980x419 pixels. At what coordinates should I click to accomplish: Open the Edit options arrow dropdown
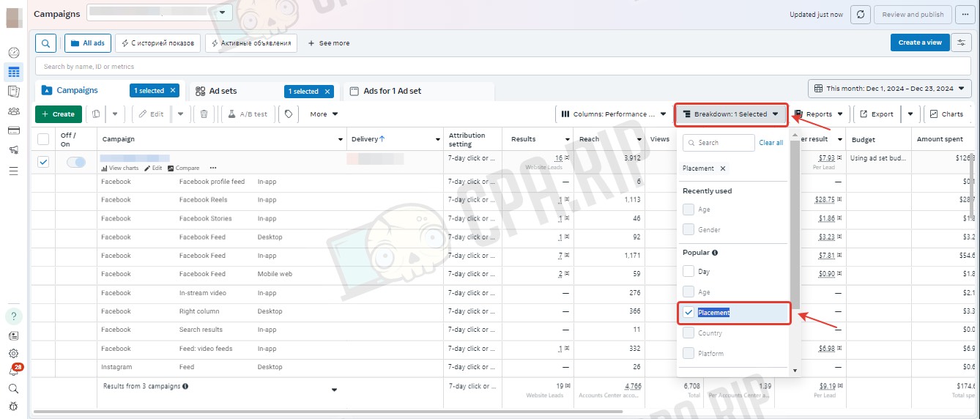(181, 114)
